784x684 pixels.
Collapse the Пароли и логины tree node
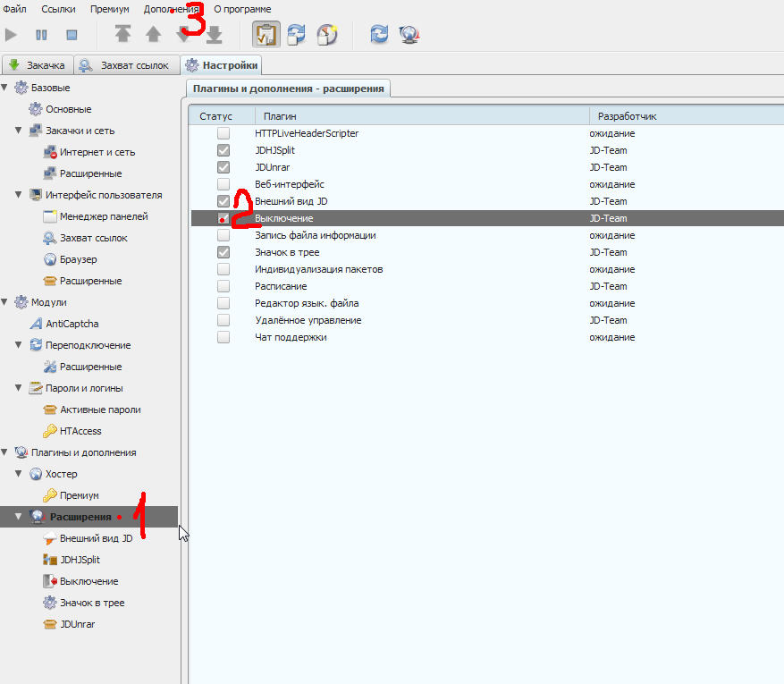[20, 388]
